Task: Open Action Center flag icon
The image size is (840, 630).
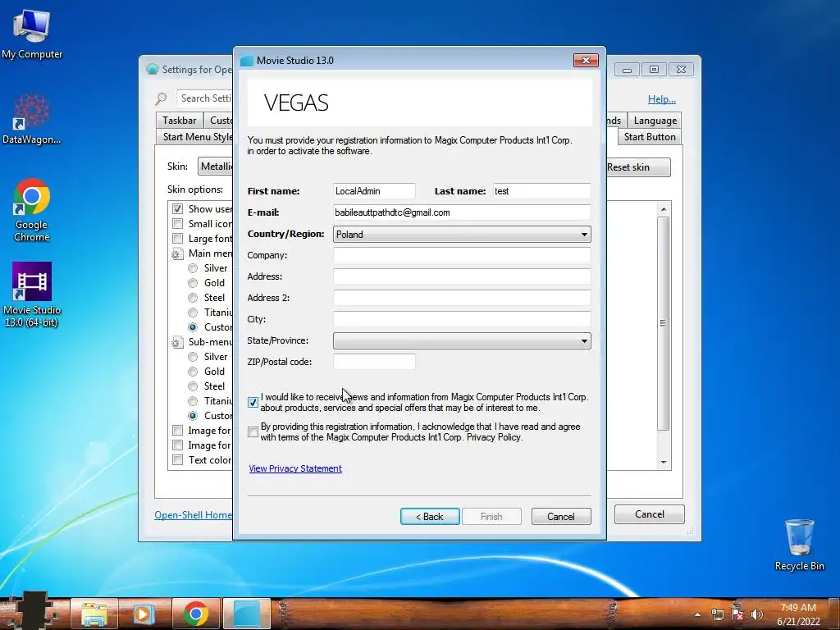Action: pyautogui.click(x=737, y=614)
